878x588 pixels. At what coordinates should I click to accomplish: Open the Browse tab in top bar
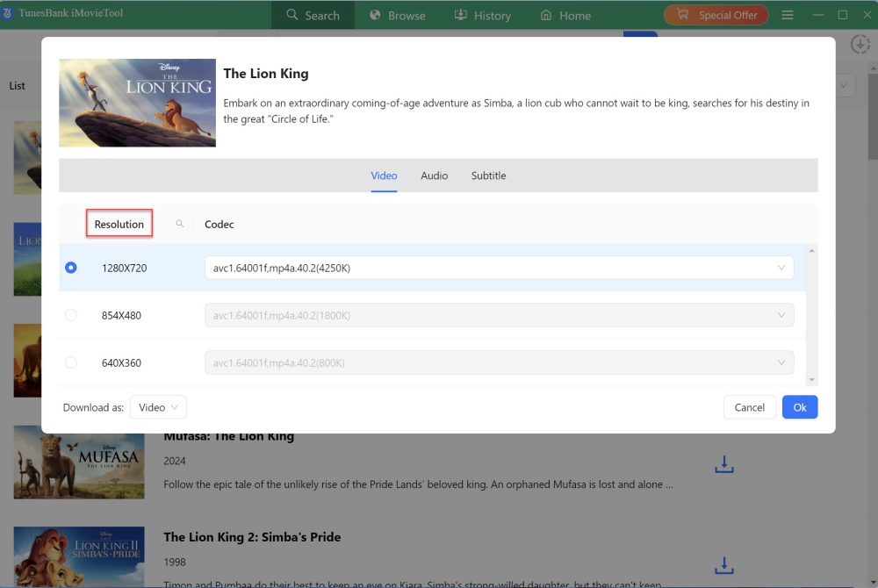[x=397, y=15]
